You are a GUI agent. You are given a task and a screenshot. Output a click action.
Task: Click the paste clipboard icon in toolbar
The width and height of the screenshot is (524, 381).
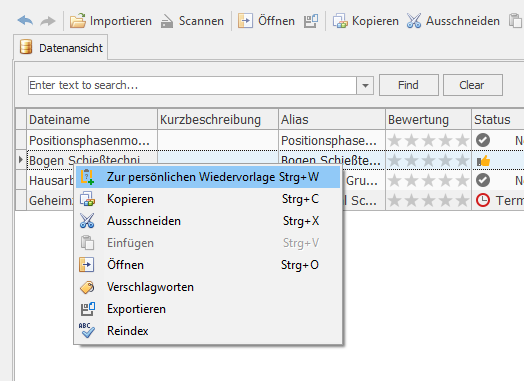(515, 21)
